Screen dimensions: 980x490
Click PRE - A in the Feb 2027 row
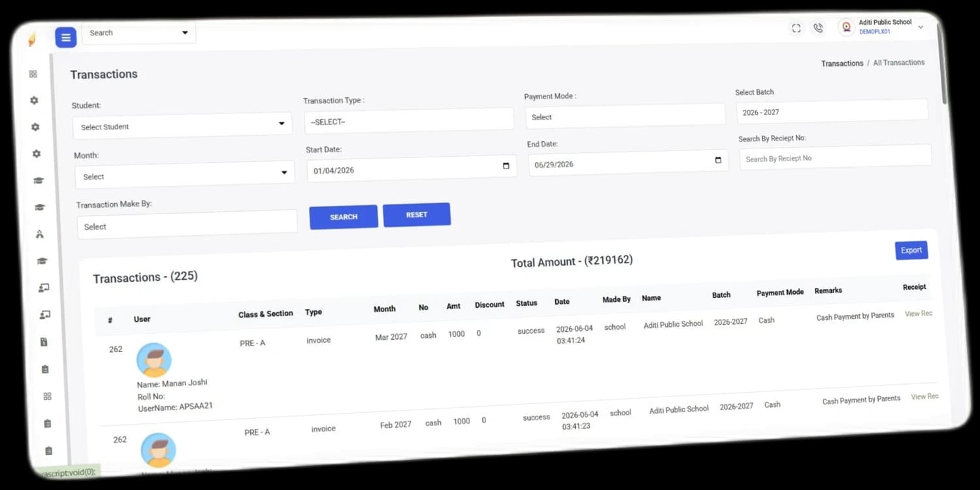point(257,433)
